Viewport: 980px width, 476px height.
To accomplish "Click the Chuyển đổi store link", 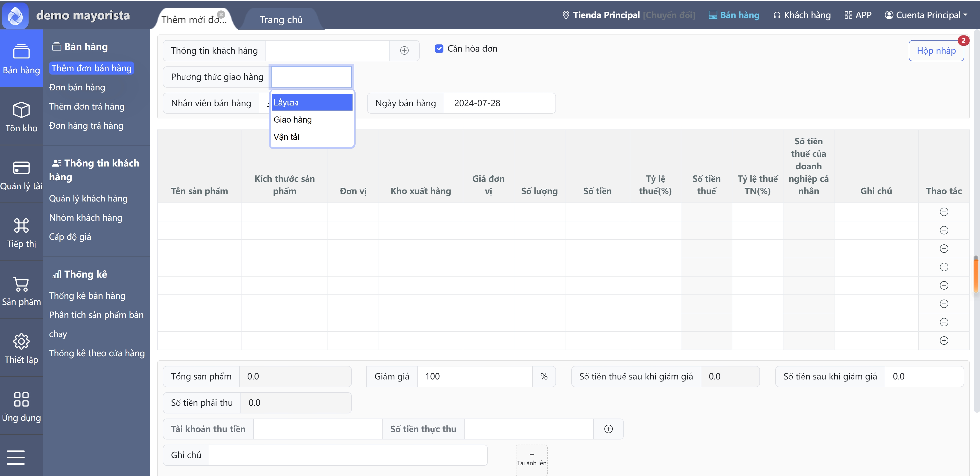I will coord(669,15).
